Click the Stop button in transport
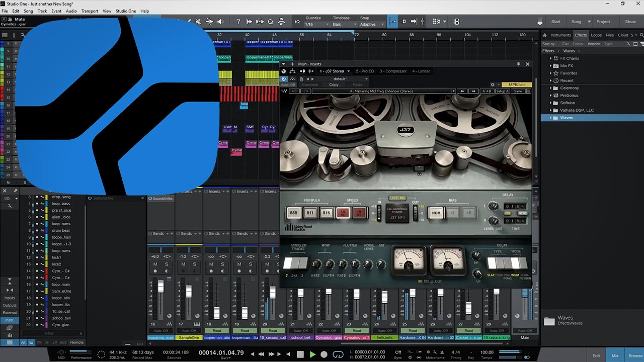 pos(300,354)
